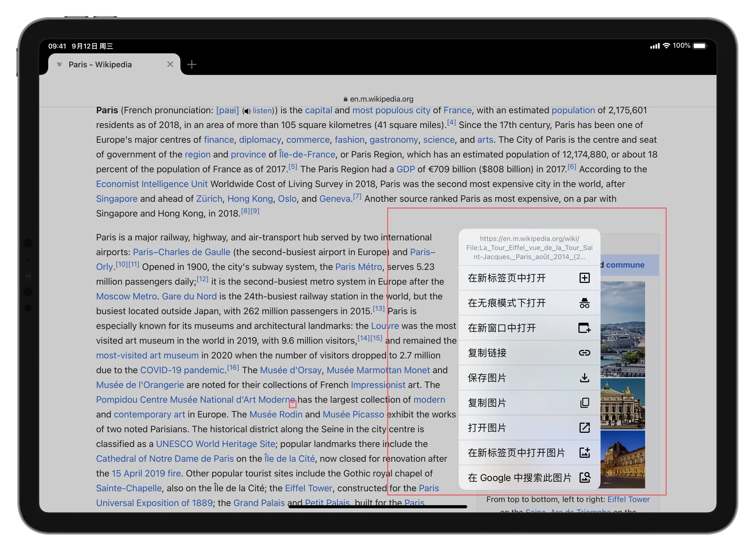Image resolution: width=756 pixels, height=552 pixels.
Task: Open the 'Paris Métro' link
Action: (359, 267)
